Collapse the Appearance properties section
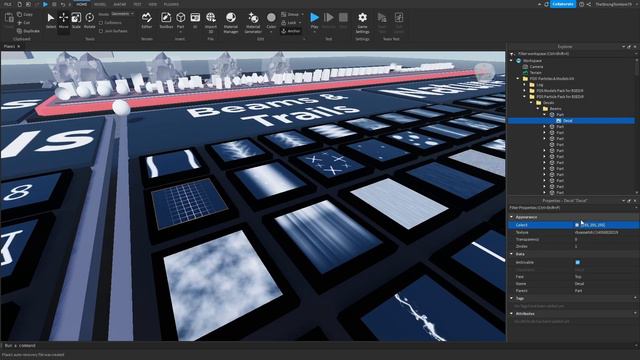Viewport: 640px width, 360px height. [511, 217]
